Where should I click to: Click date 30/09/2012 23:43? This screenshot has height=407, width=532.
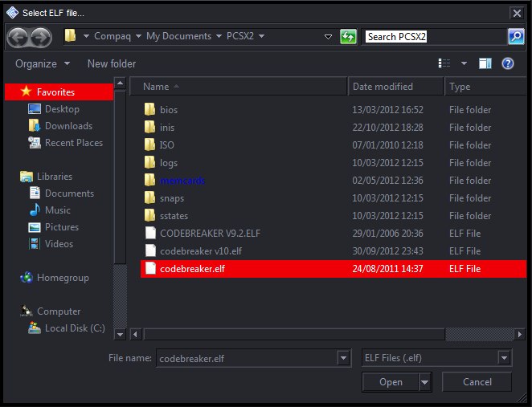click(x=387, y=250)
